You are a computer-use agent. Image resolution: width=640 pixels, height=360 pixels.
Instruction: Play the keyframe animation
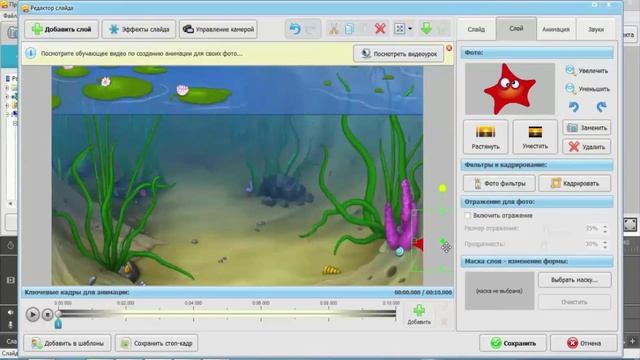click(x=33, y=314)
